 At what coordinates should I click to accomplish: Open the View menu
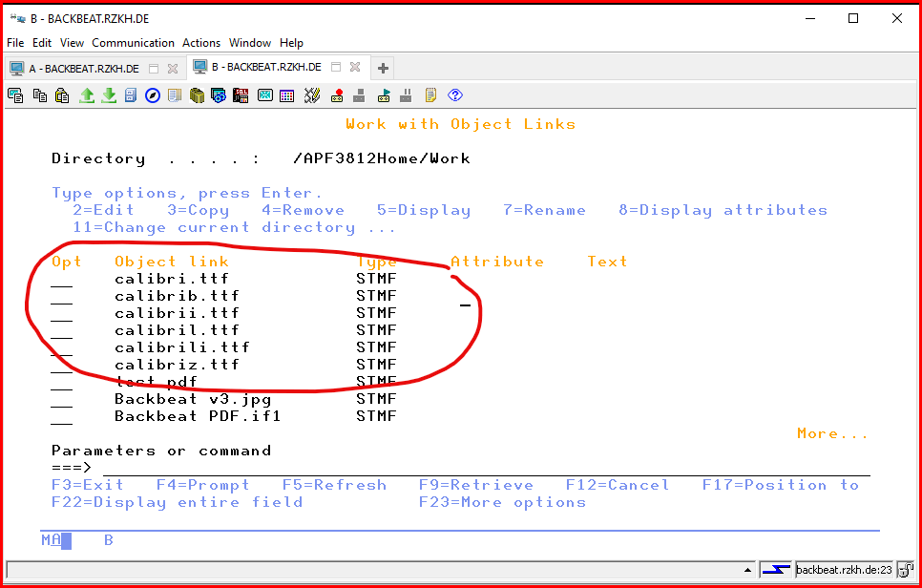click(x=72, y=43)
